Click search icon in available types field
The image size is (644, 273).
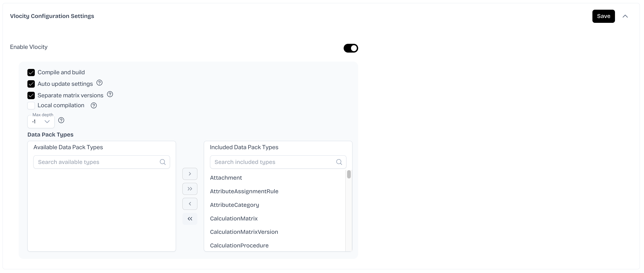click(163, 162)
